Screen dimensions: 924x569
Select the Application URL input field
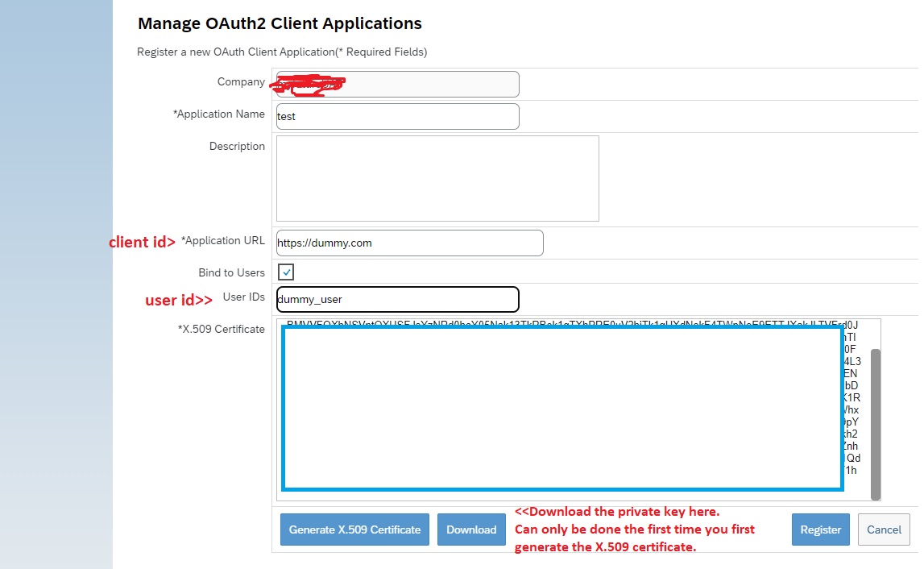pos(409,243)
